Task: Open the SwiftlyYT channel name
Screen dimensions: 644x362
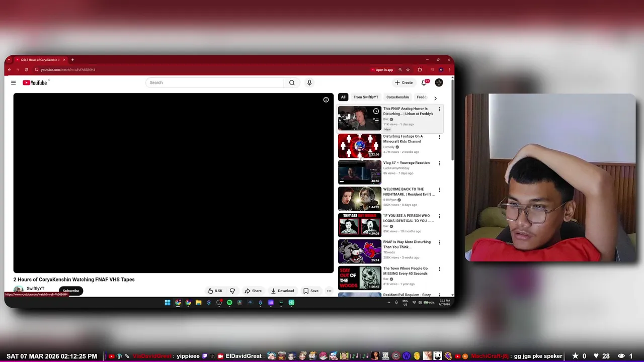Action: tap(35, 289)
